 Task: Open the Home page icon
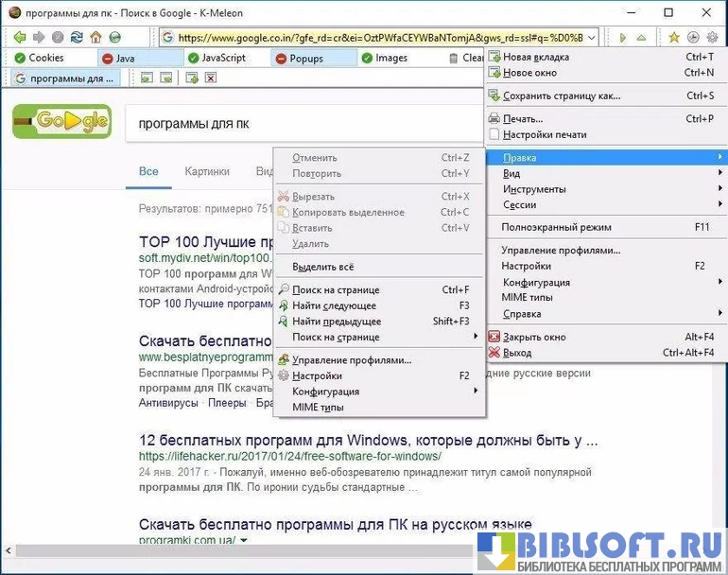pos(95,38)
